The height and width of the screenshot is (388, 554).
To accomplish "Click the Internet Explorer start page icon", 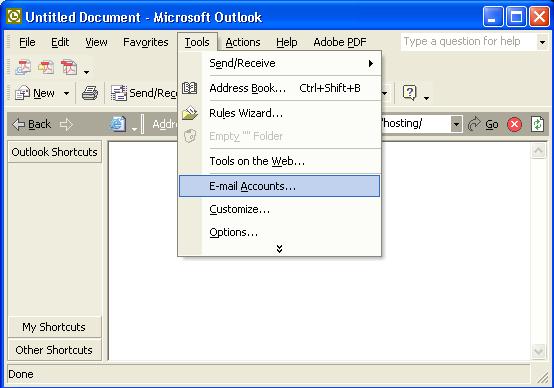I will pyautogui.click(x=118, y=124).
